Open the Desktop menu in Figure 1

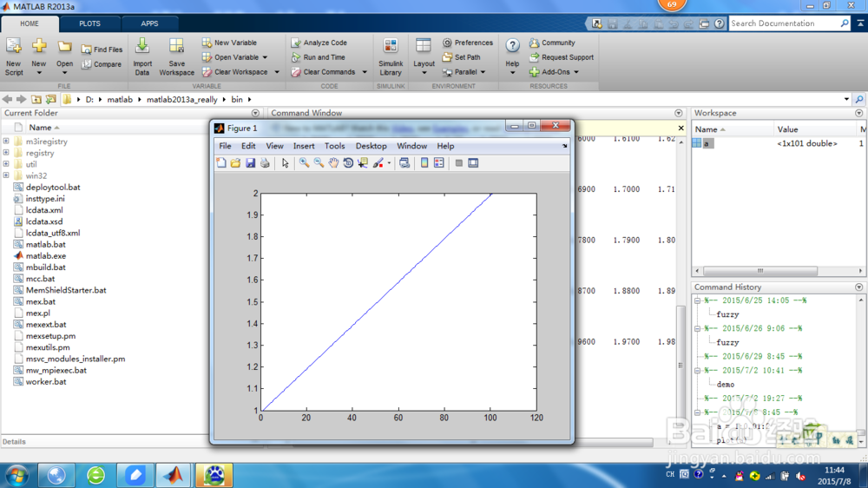(371, 146)
